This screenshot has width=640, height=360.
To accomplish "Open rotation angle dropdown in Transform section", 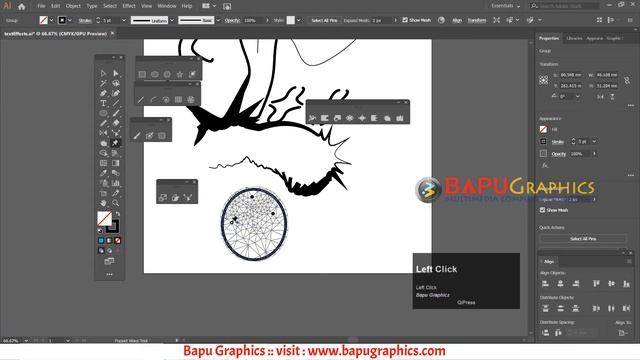I will click(x=578, y=97).
